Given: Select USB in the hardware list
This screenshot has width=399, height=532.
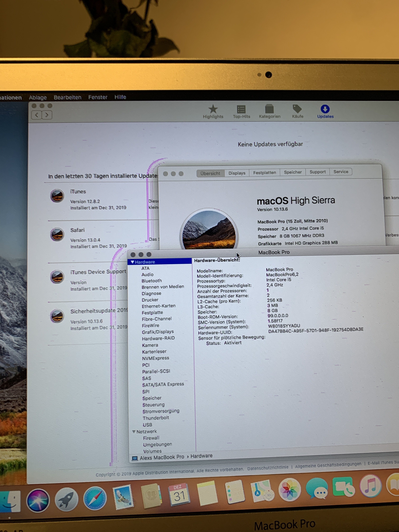Looking at the screenshot, I should coord(147,425).
